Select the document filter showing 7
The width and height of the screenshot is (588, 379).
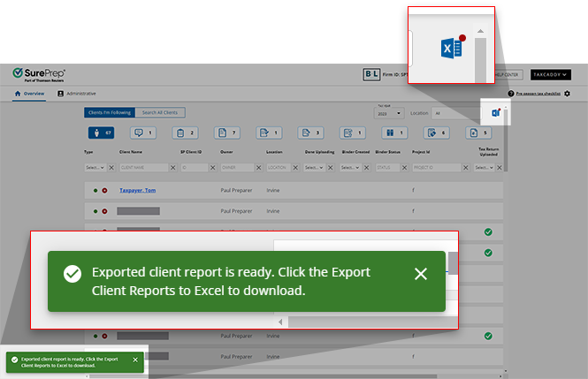tap(227, 133)
